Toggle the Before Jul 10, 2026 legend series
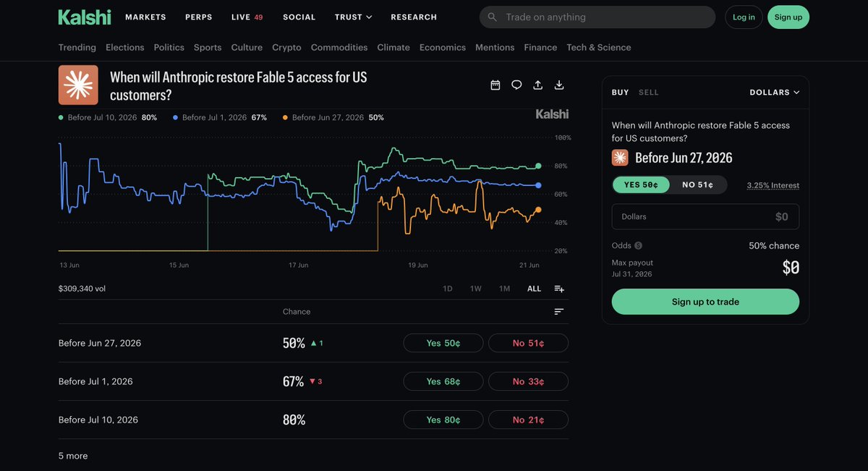This screenshot has width=868, height=471. point(108,117)
